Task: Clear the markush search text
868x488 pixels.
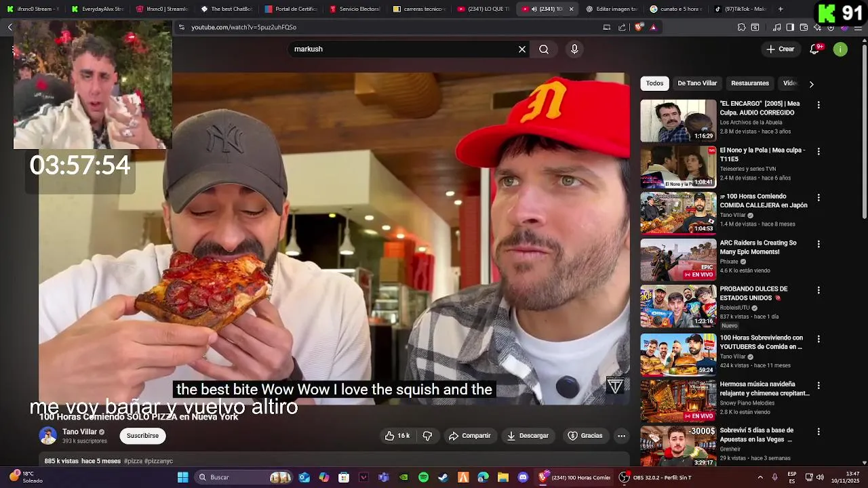Action: coord(522,49)
